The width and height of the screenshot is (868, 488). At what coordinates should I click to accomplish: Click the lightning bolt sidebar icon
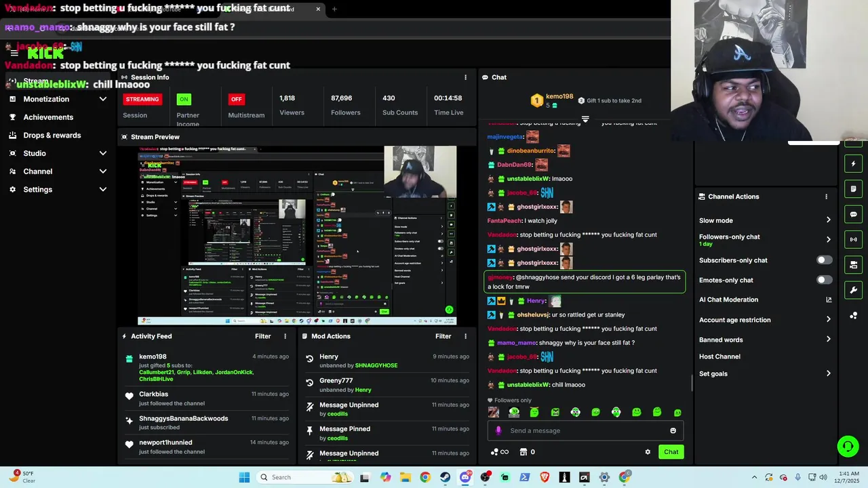tap(853, 163)
